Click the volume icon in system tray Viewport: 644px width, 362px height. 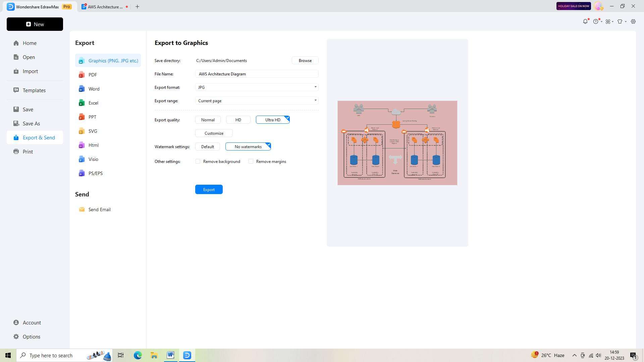coord(599,355)
